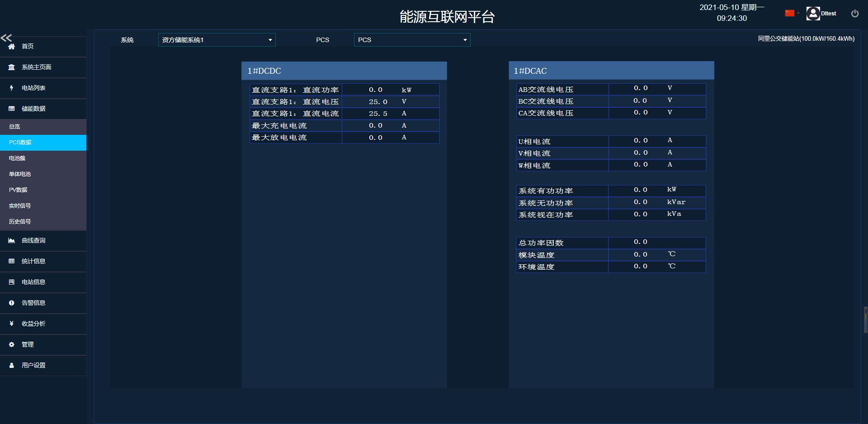Open the PCS selection dropdown

click(412, 40)
